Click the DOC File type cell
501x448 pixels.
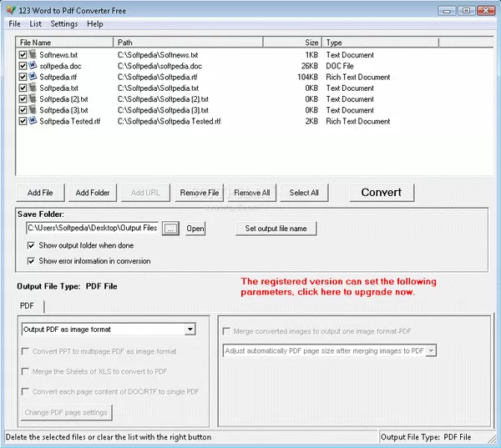click(x=340, y=66)
